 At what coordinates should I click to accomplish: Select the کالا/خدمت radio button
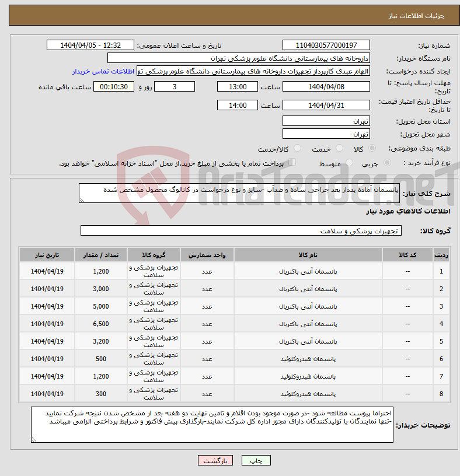298,148
